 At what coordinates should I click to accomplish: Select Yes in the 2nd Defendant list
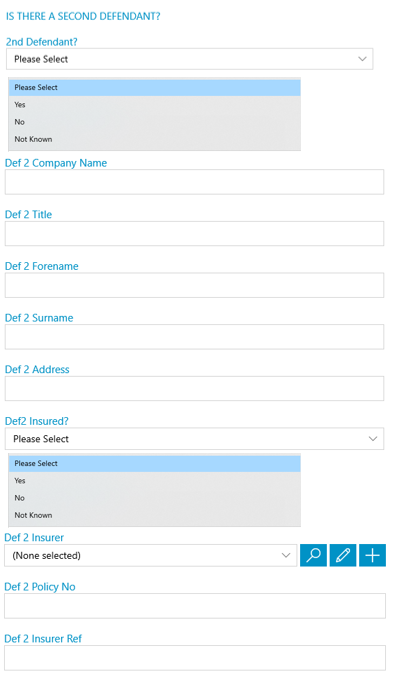(155, 105)
